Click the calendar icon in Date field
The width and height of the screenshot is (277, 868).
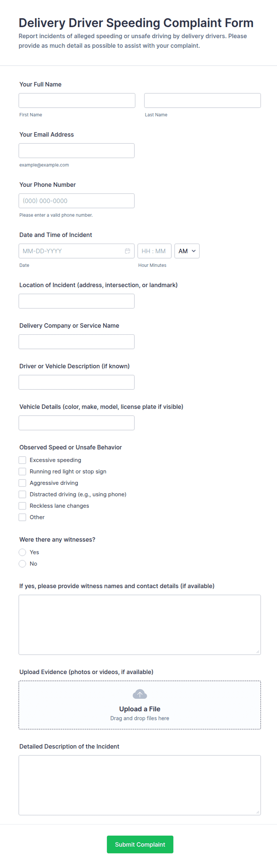click(x=127, y=251)
